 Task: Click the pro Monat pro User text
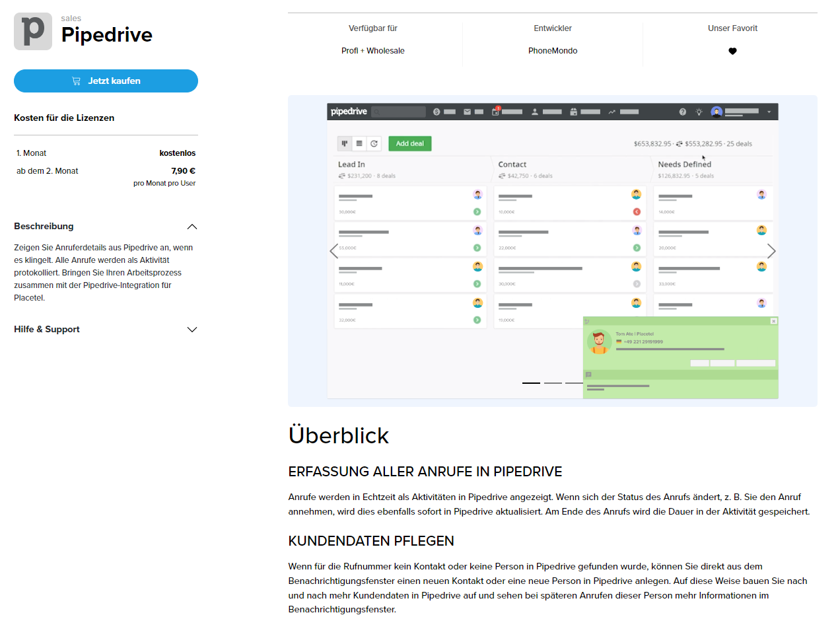tap(164, 184)
